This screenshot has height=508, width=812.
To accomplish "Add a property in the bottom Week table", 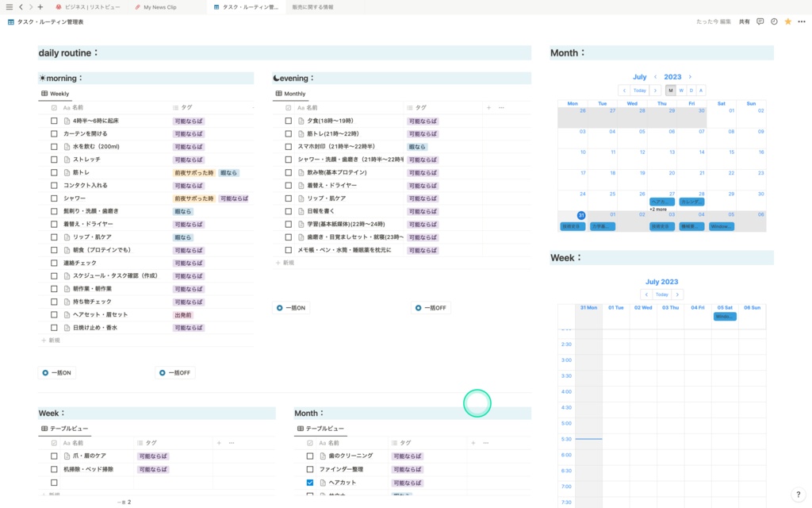I will pyautogui.click(x=219, y=443).
